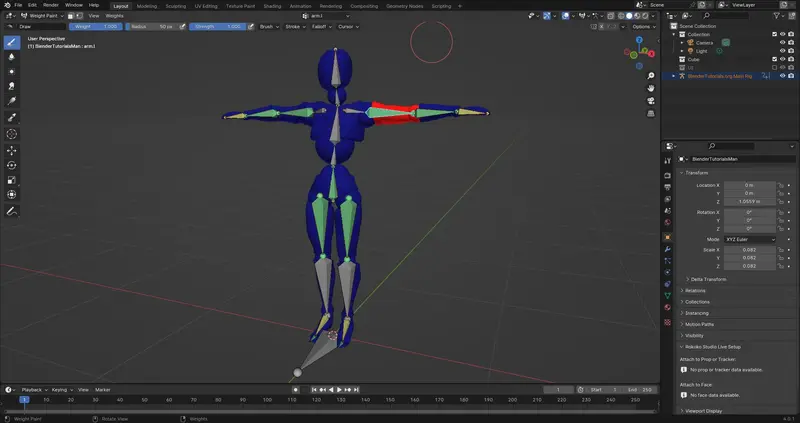
Task: Click the Z axis on navigation gizmo
Action: [x=639, y=40]
